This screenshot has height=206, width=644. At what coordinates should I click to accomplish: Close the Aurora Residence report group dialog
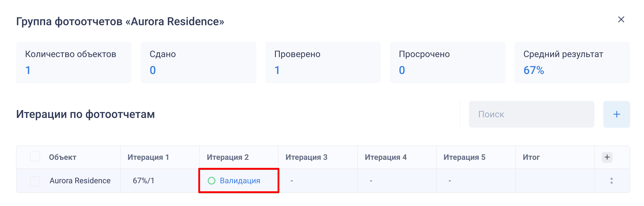pos(621,19)
